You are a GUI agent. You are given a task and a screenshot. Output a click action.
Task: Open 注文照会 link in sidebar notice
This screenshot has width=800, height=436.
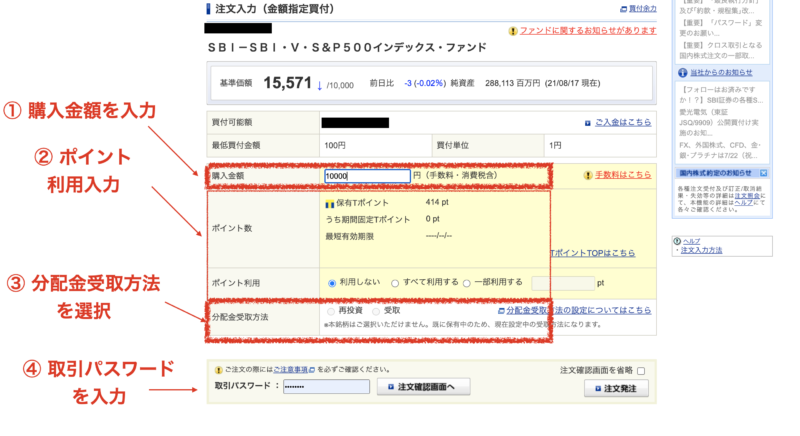pos(747,196)
